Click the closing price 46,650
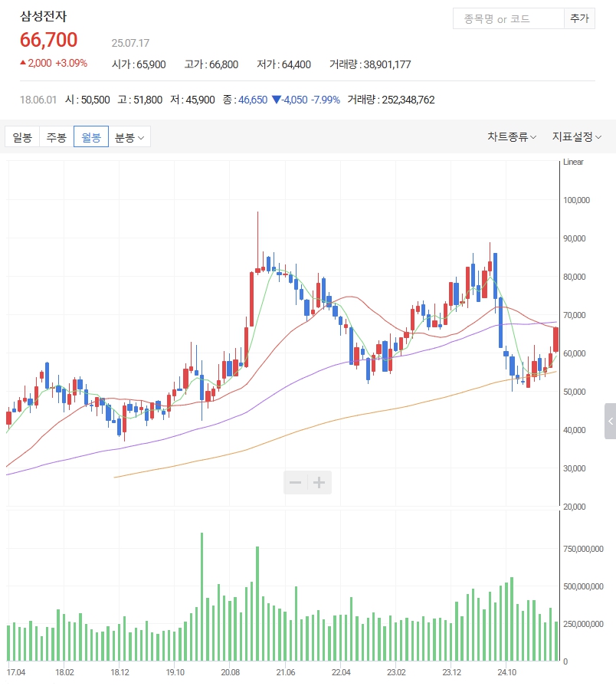 (x=253, y=100)
